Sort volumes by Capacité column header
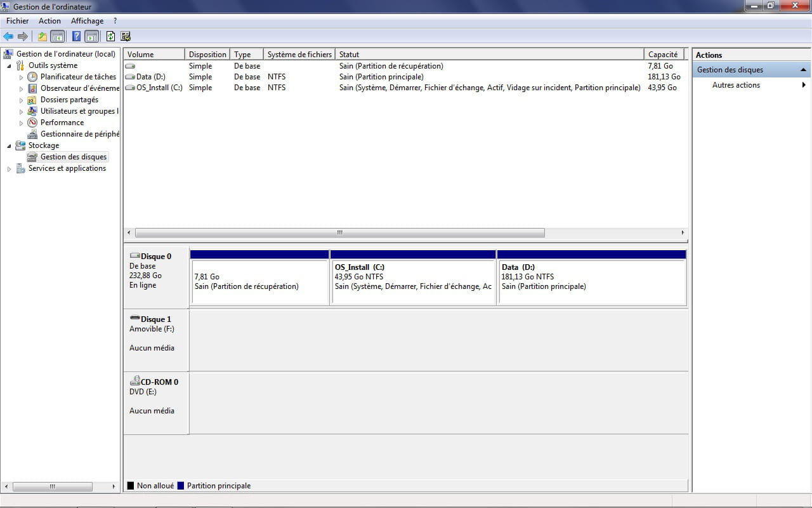 tap(663, 55)
